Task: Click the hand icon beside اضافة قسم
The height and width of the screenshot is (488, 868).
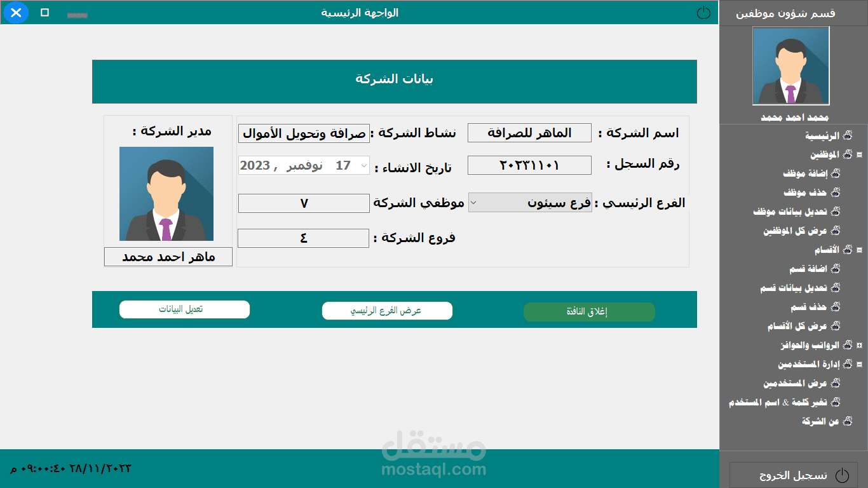Action: [x=836, y=269]
